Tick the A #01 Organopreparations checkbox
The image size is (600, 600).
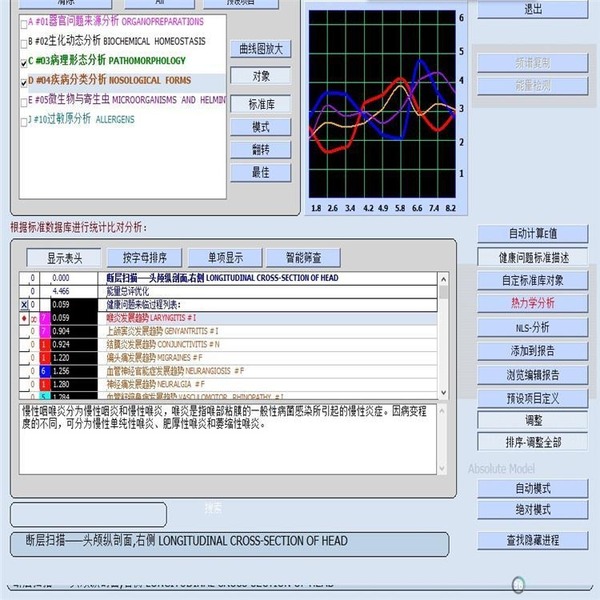pos(24,21)
